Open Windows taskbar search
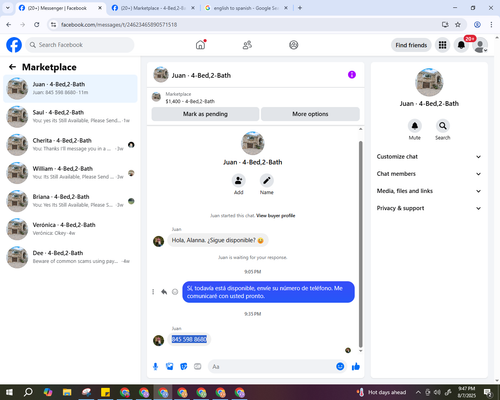Screen dimensions: 500x400 click(28, 392)
